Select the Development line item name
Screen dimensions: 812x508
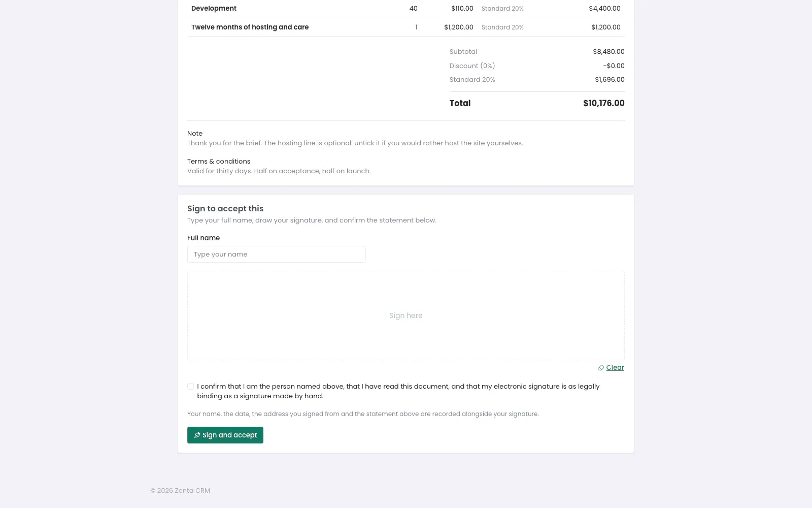point(214,9)
